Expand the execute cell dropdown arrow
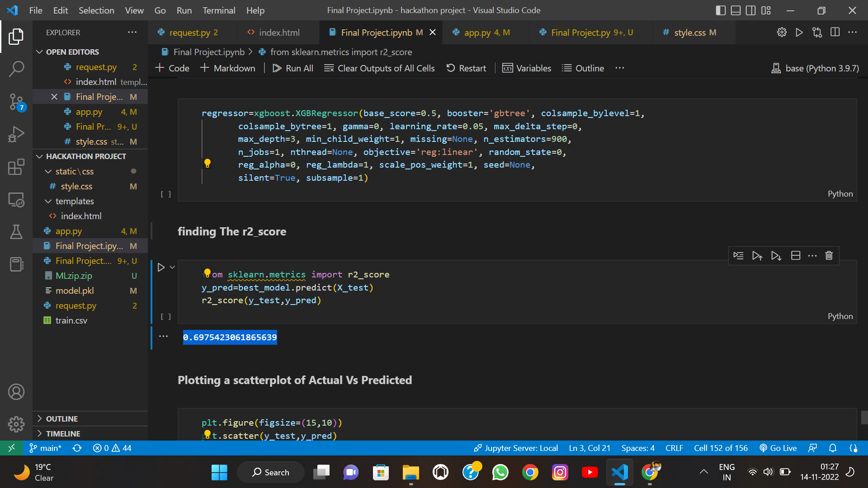 tap(172, 267)
